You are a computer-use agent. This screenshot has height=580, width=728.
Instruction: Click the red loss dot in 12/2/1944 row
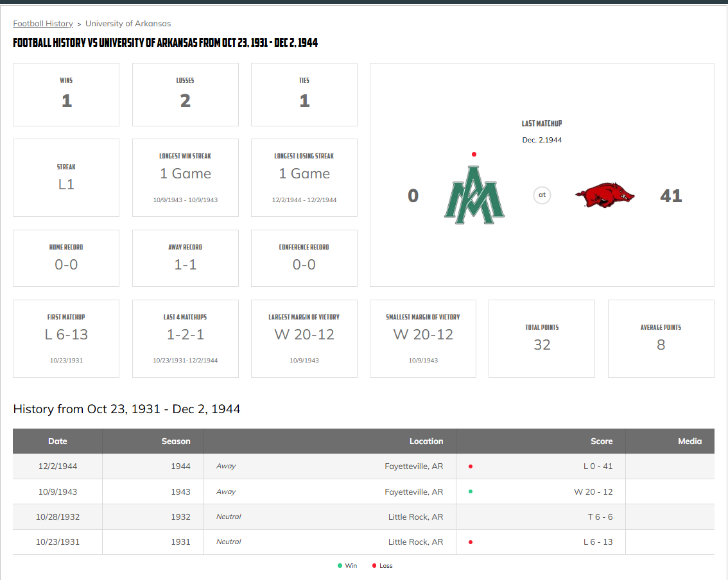point(471,466)
